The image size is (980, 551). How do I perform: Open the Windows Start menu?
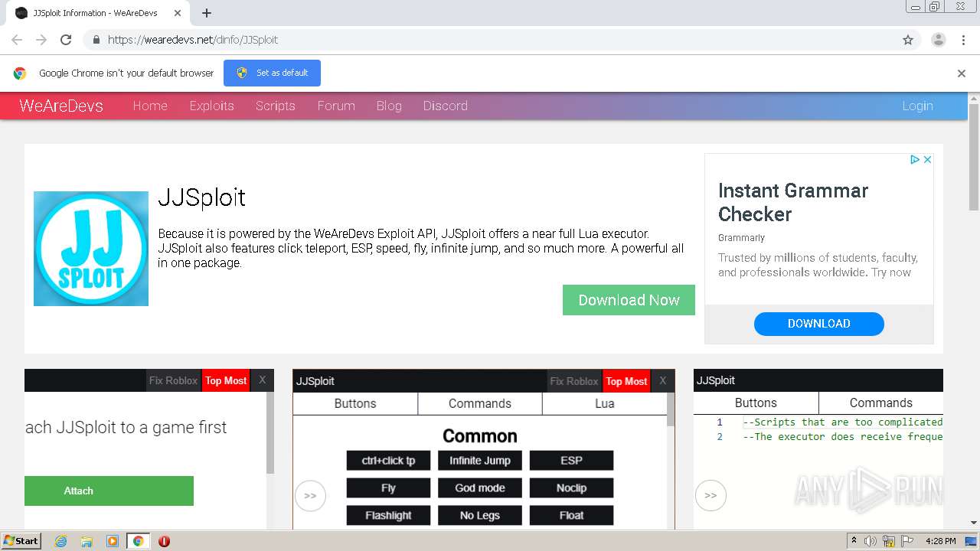pyautogui.click(x=21, y=541)
